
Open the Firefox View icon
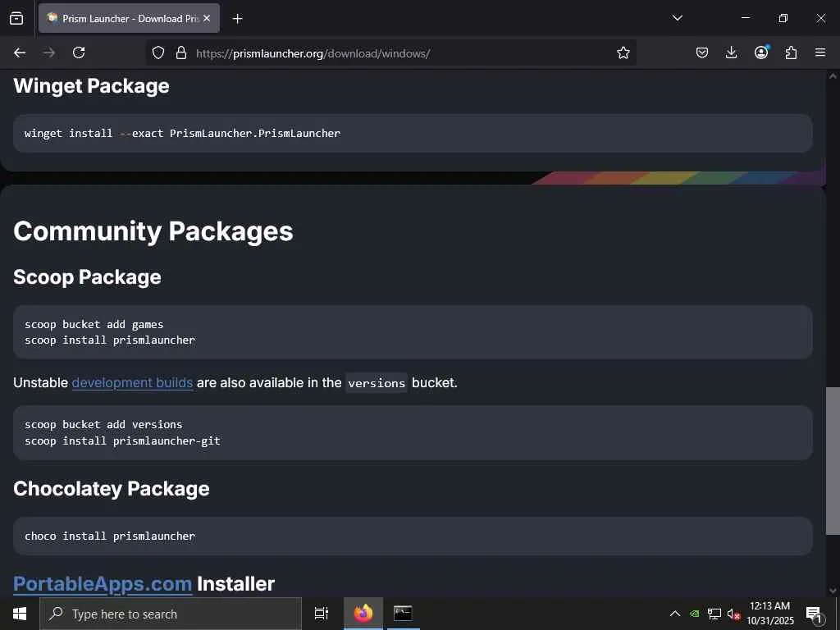(16, 18)
